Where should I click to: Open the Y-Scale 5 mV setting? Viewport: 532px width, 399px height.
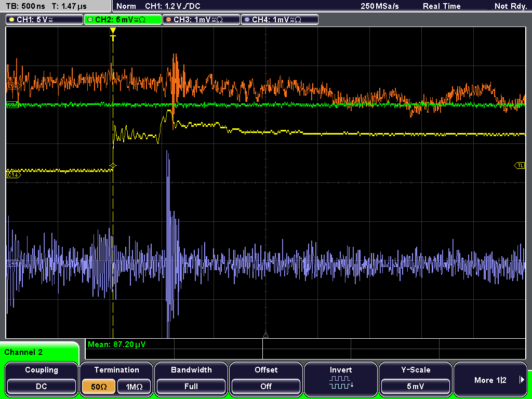click(x=416, y=387)
